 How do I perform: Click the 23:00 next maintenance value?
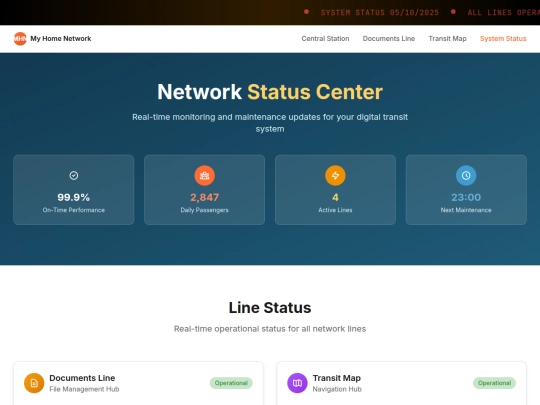coord(466,197)
